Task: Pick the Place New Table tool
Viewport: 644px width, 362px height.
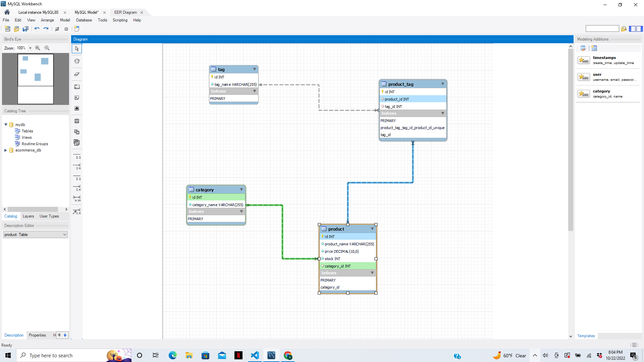Action: [x=77, y=121]
